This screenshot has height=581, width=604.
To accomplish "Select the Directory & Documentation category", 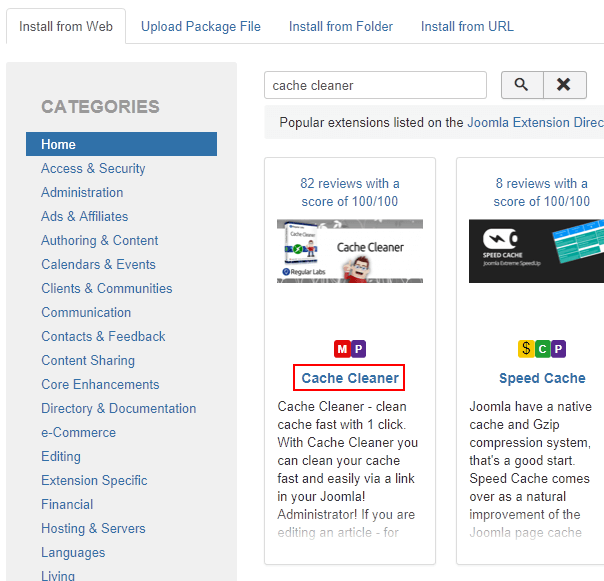I will tap(119, 408).
